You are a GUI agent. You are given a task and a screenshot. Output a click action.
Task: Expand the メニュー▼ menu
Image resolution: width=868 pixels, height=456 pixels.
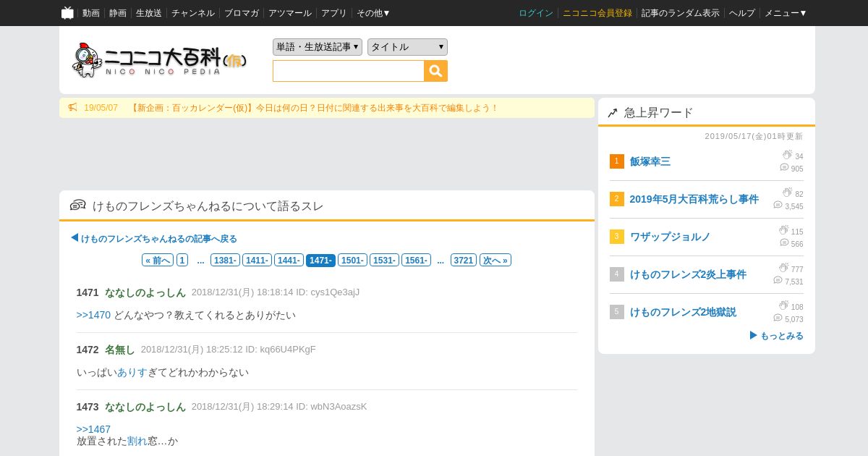tap(786, 13)
